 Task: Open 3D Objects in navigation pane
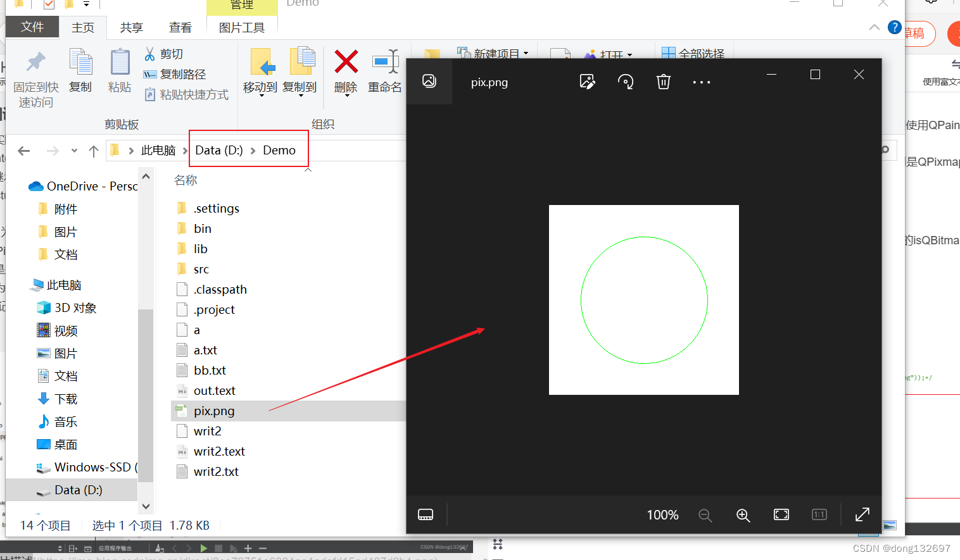point(67,308)
